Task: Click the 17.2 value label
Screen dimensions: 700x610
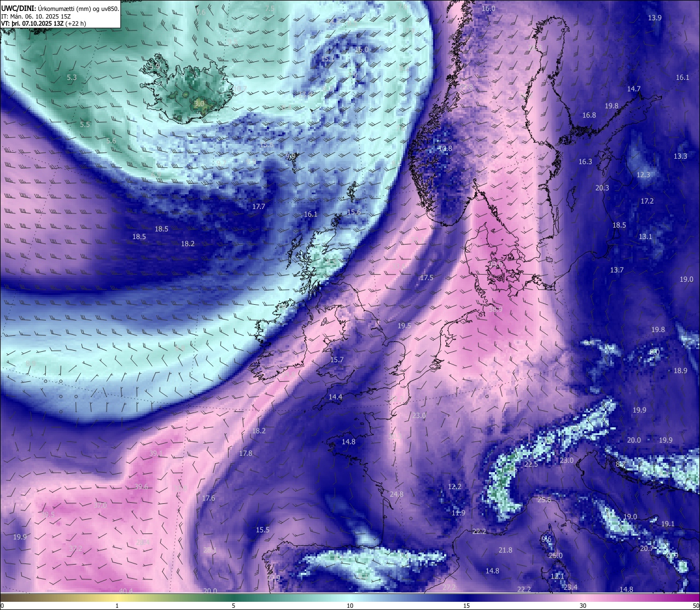Action: (647, 201)
